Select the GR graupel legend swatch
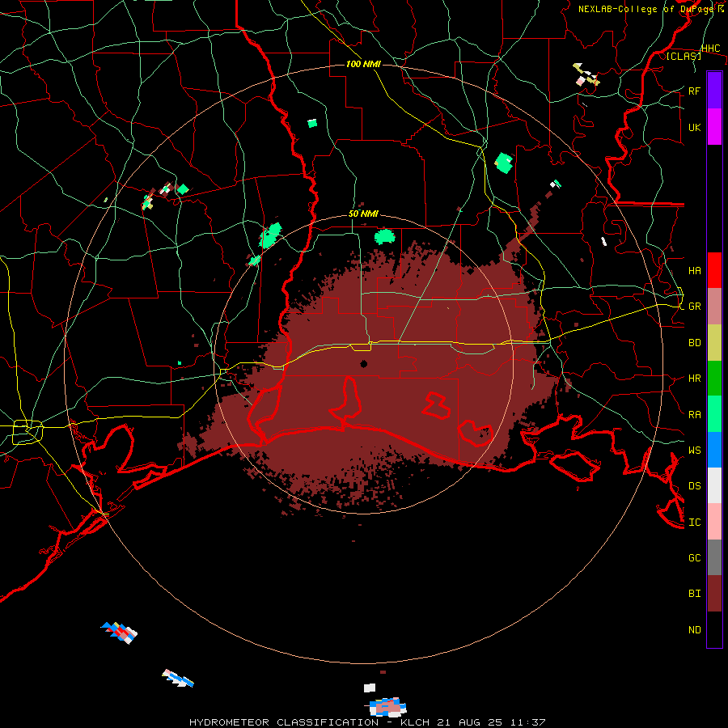Image resolution: width=728 pixels, height=728 pixels. [714, 307]
